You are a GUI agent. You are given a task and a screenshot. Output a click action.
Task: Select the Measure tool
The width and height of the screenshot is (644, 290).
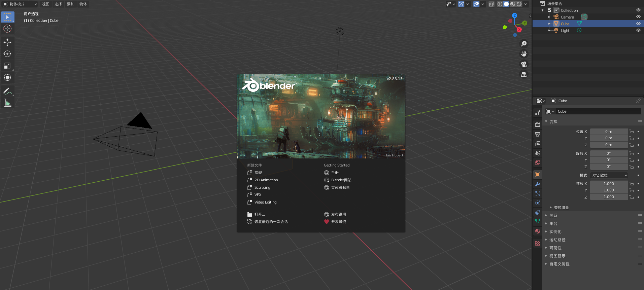pyautogui.click(x=7, y=103)
